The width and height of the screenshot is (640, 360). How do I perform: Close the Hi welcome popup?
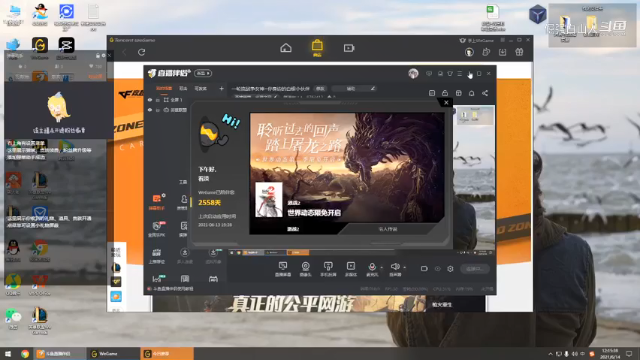(446, 103)
